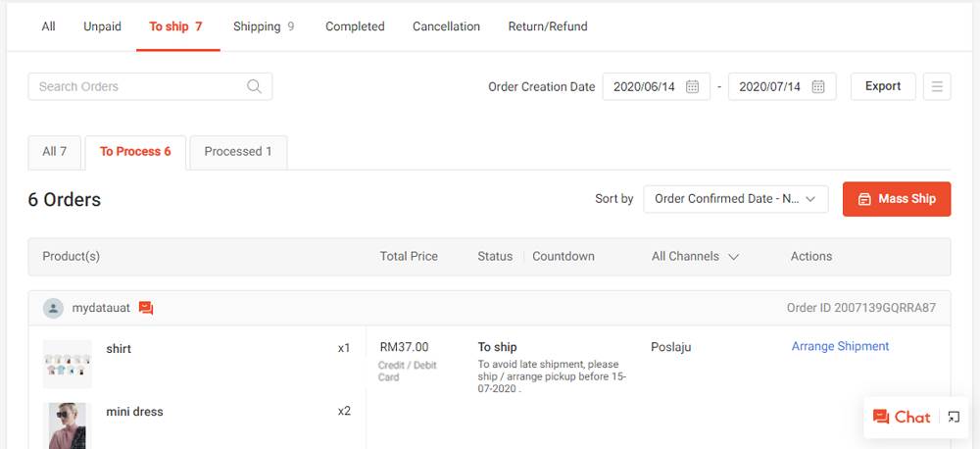Screen dimensions: 980x449
Task: Select the Processed 1 sub-tab
Action: click(x=238, y=152)
